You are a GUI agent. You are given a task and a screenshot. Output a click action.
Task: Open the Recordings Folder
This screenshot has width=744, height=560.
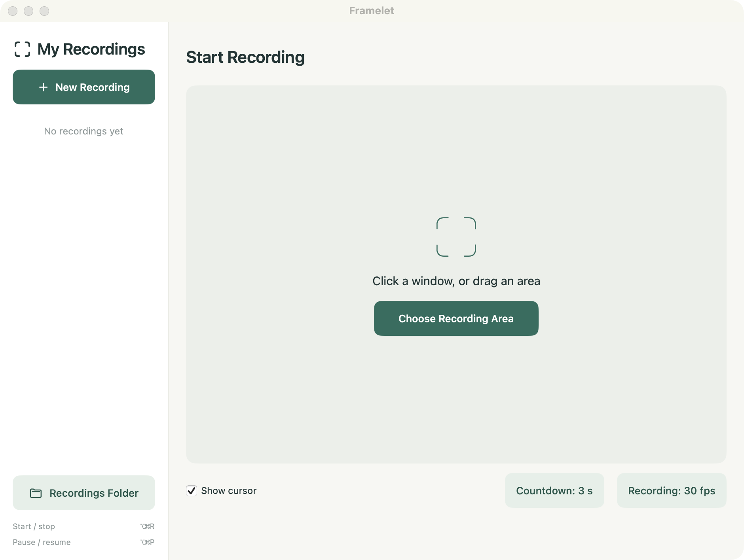(x=84, y=493)
